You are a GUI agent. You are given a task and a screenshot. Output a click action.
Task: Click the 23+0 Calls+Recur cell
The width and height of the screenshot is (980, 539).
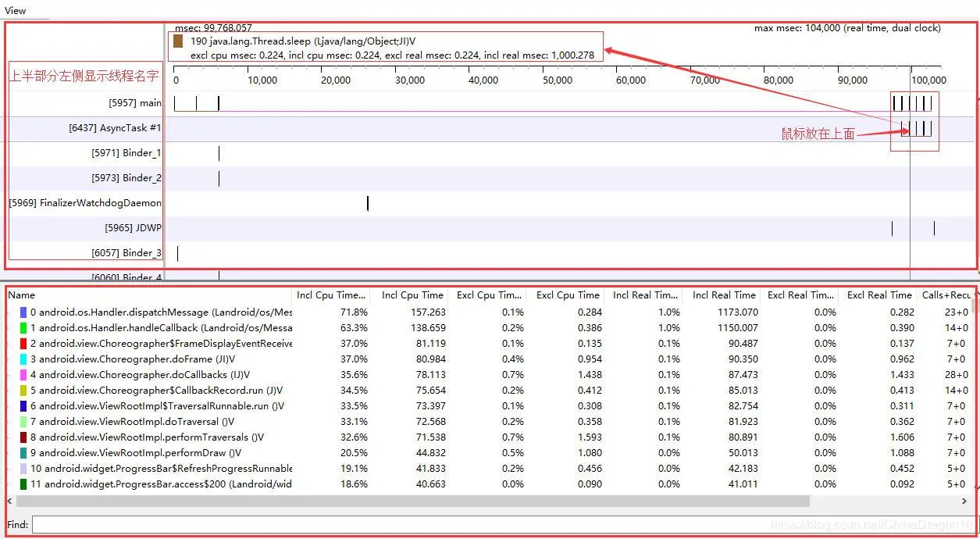coord(955,312)
